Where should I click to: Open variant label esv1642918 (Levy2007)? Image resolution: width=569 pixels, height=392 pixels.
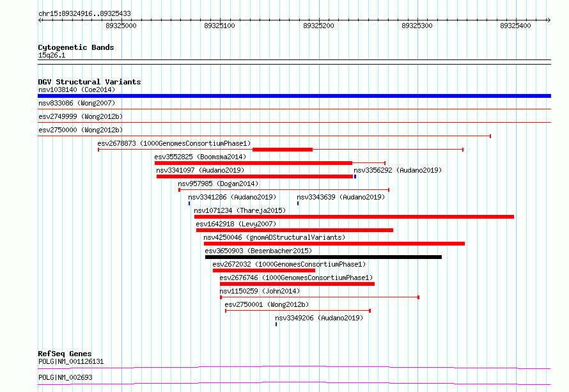236,224
